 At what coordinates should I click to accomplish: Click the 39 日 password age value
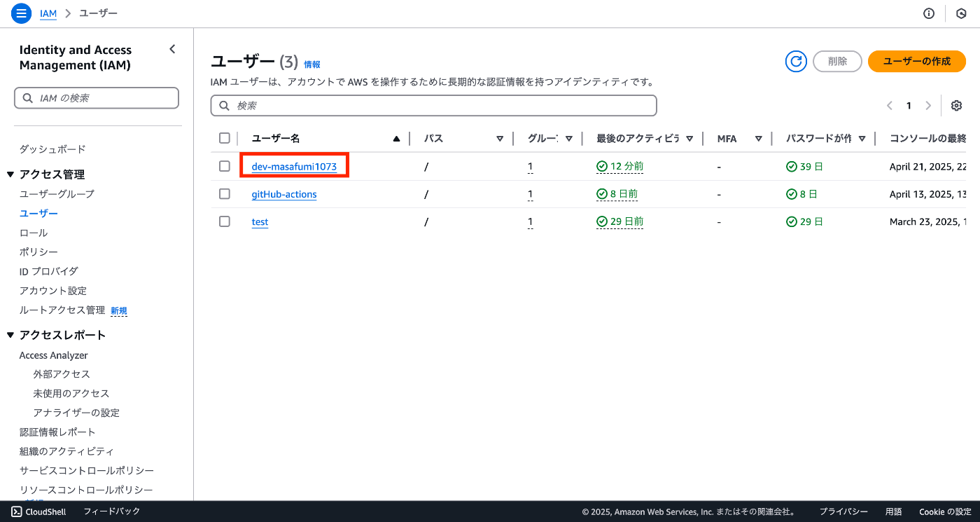pos(805,167)
